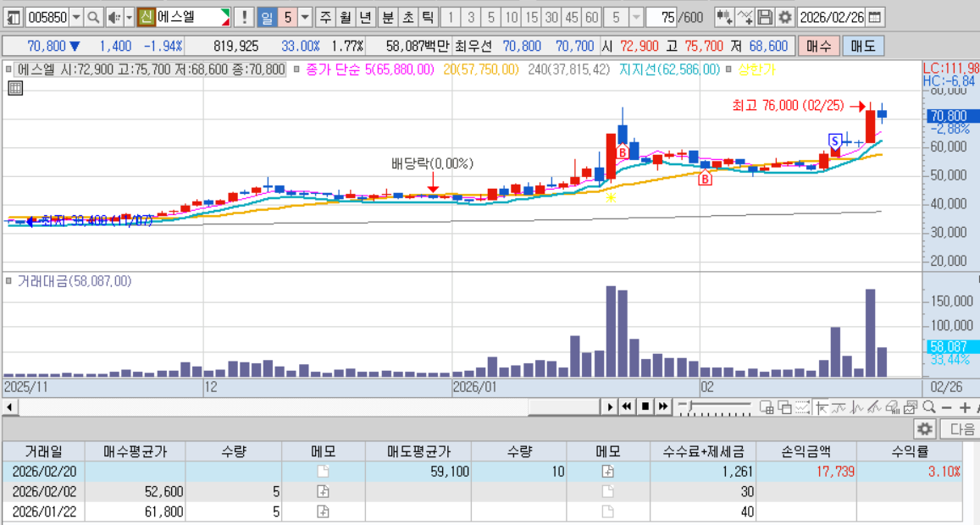Click the compare chart add icon
The width and height of the screenshot is (980, 525).
(745, 18)
